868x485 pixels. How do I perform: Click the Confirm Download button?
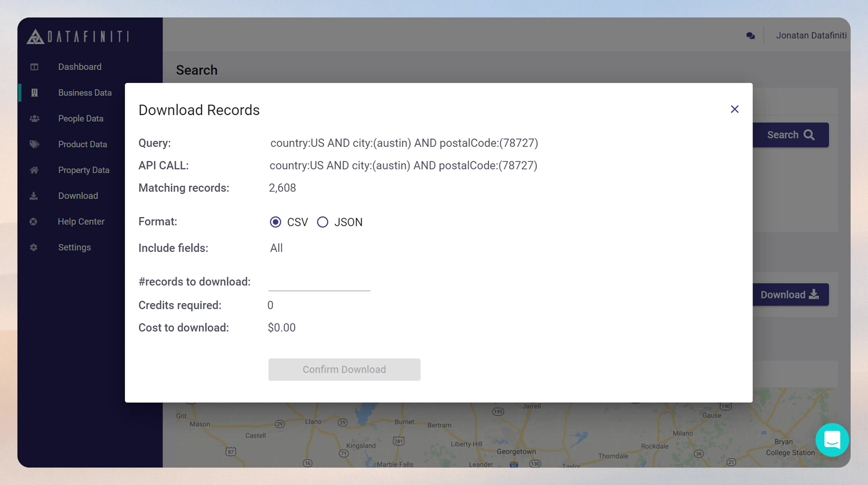click(x=344, y=369)
